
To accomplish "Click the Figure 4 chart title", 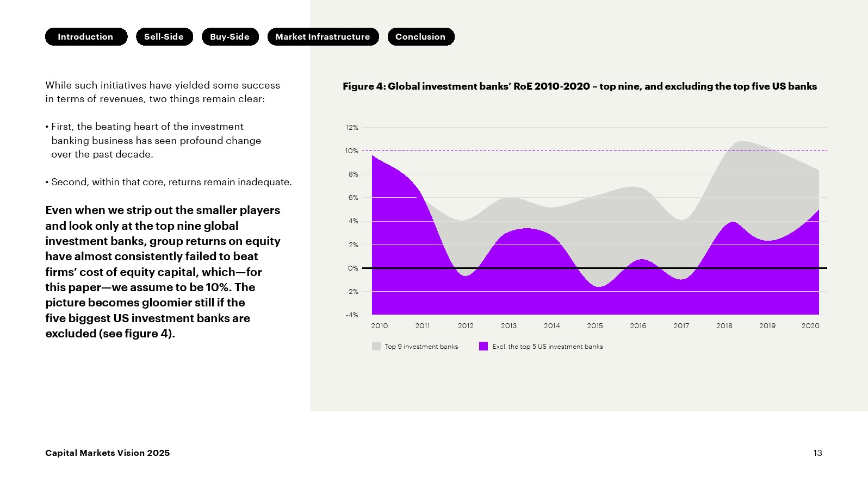I will click(580, 86).
